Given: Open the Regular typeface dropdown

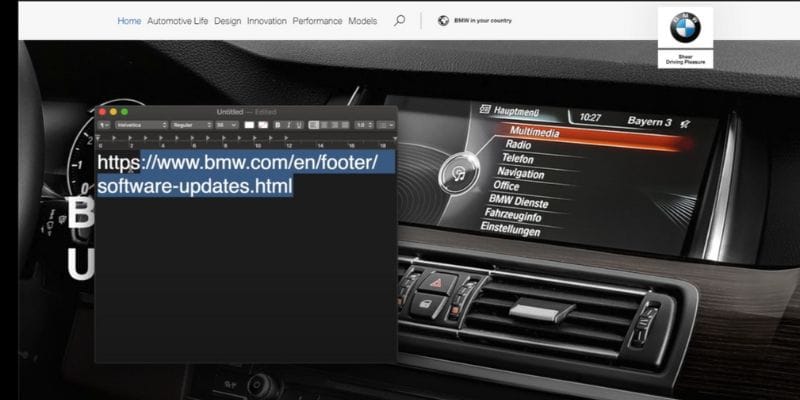Looking at the screenshot, I should tap(191, 125).
